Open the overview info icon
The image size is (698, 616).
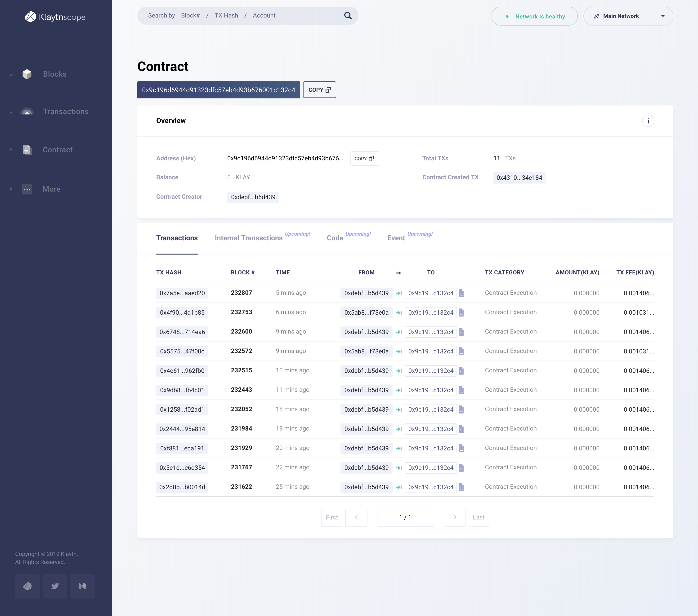pyautogui.click(x=648, y=121)
